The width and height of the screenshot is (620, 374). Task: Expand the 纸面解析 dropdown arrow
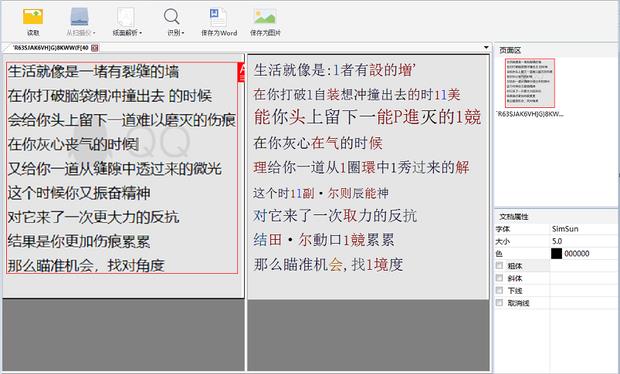[x=141, y=33]
